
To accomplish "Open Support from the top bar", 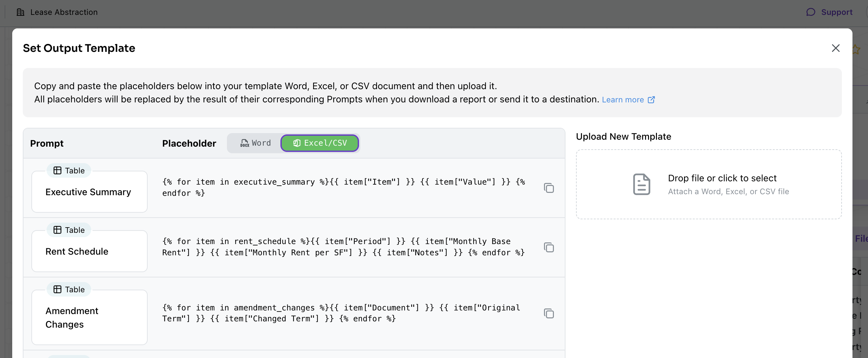I will (836, 12).
